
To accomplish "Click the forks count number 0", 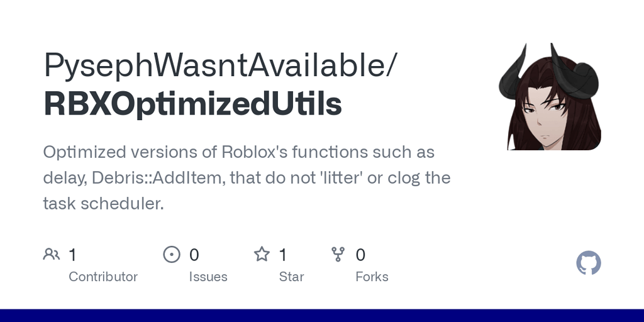I will [360, 255].
